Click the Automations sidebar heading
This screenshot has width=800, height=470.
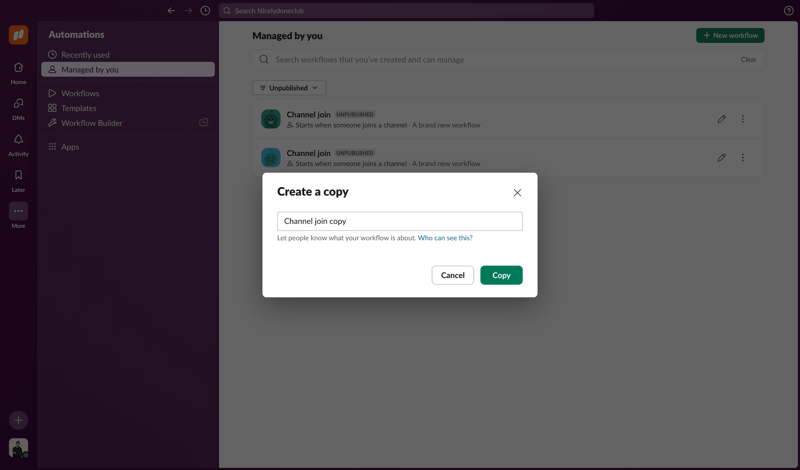pyautogui.click(x=76, y=35)
